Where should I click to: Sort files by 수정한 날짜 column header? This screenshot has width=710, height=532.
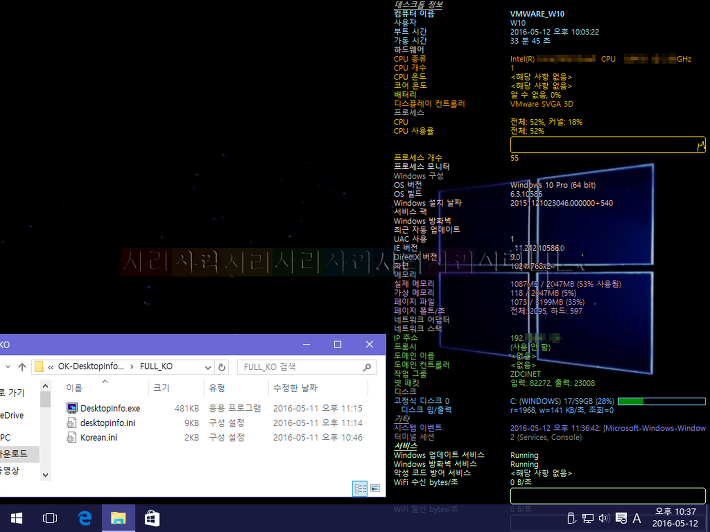tap(295, 388)
